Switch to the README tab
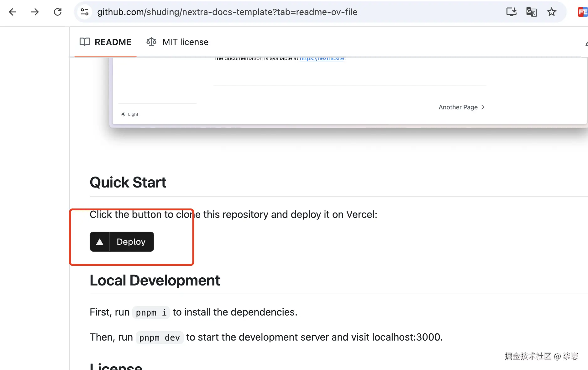588x370 pixels. point(113,42)
